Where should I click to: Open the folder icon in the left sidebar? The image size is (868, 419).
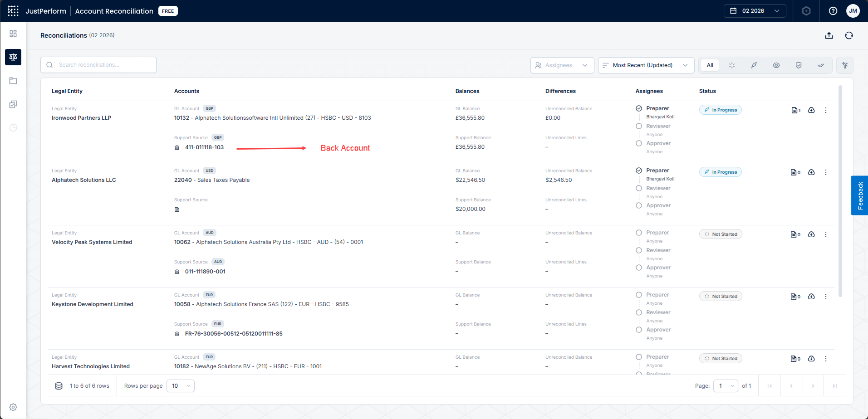pyautogui.click(x=13, y=81)
